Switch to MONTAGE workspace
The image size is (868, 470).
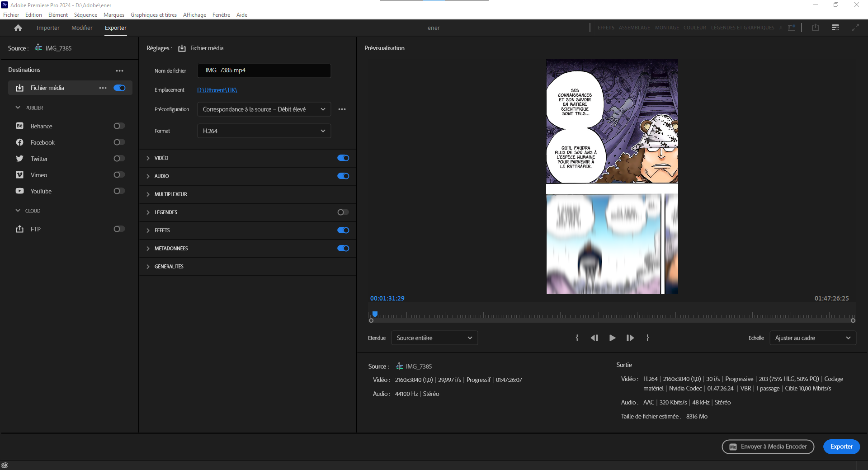pos(667,28)
